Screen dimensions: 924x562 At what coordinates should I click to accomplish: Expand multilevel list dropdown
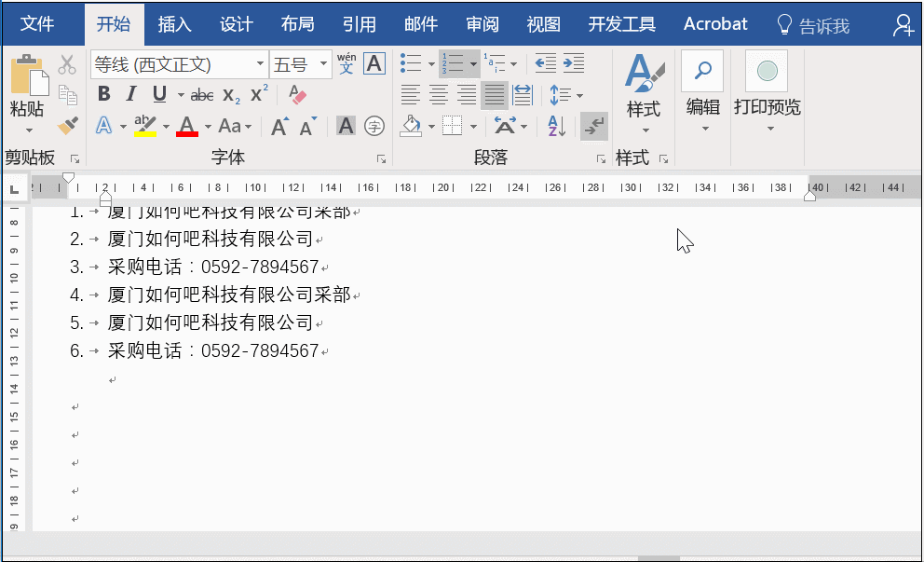[514, 63]
